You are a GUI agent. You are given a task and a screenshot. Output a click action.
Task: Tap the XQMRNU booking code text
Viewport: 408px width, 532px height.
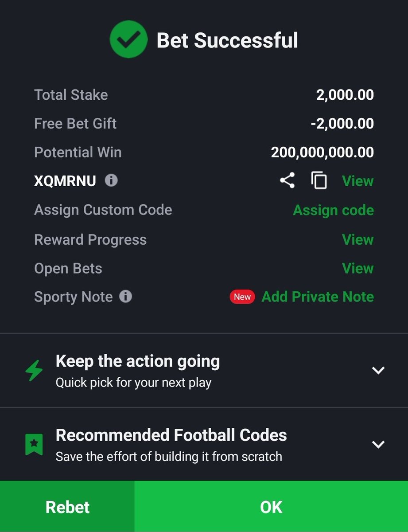click(x=65, y=181)
